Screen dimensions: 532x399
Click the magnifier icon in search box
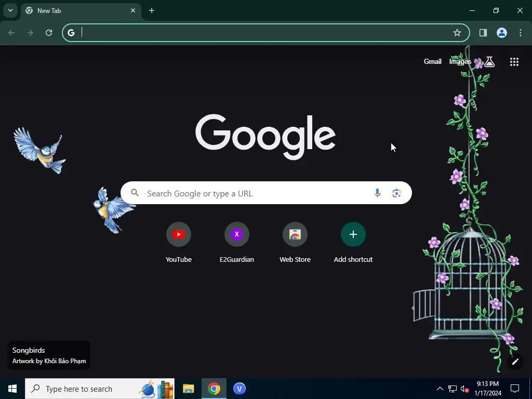[x=135, y=193]
